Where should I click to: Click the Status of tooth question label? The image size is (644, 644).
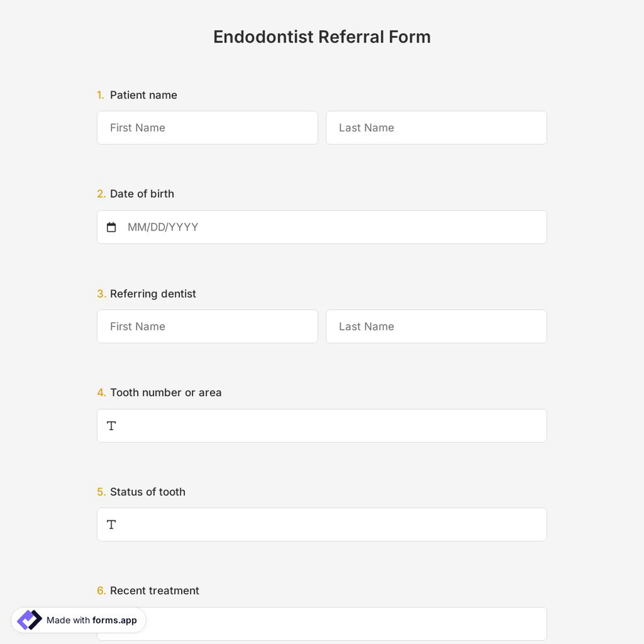(x=147, y=491)
